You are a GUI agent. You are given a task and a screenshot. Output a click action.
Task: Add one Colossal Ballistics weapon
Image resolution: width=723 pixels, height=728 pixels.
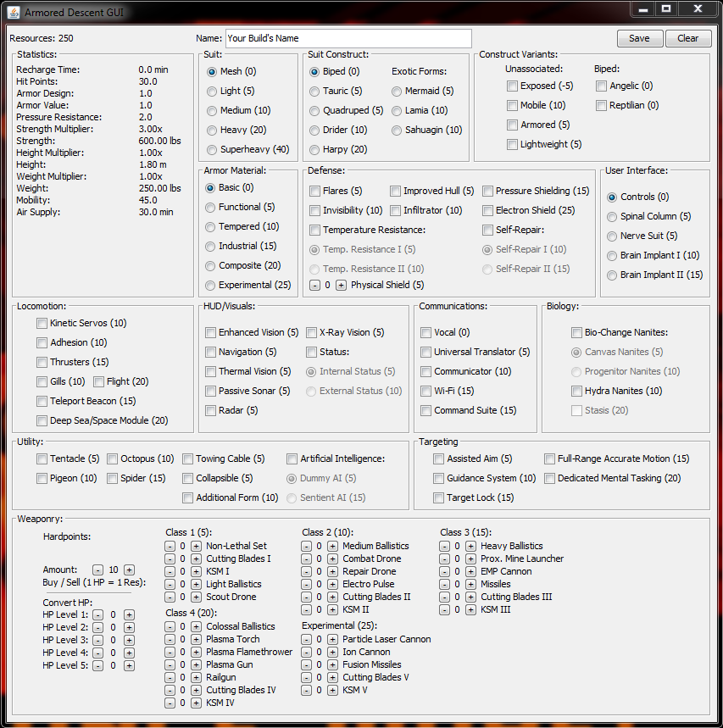click(196, 627)
